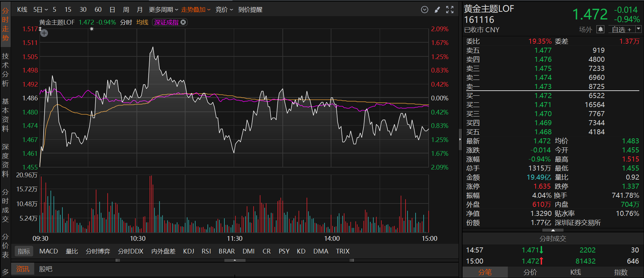Click the circled down-arrow icon above chart
The width and height of the screenshot is (644, 278).
(x=424, y=10)
